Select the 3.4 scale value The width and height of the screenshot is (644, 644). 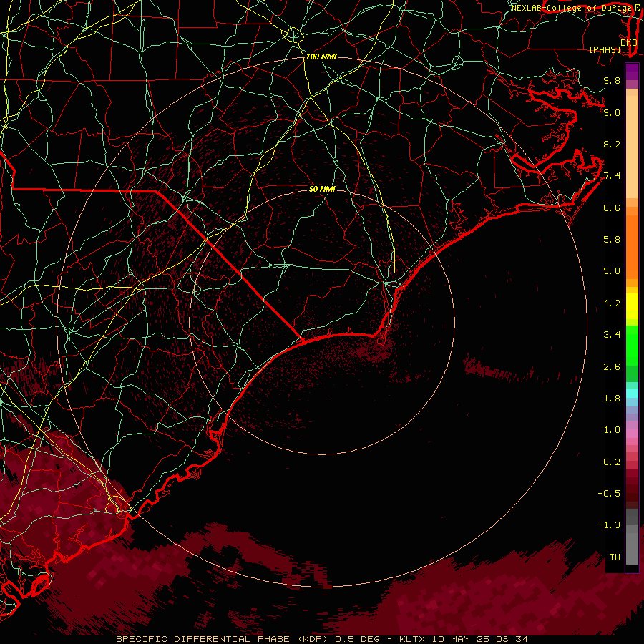point(612,335)
